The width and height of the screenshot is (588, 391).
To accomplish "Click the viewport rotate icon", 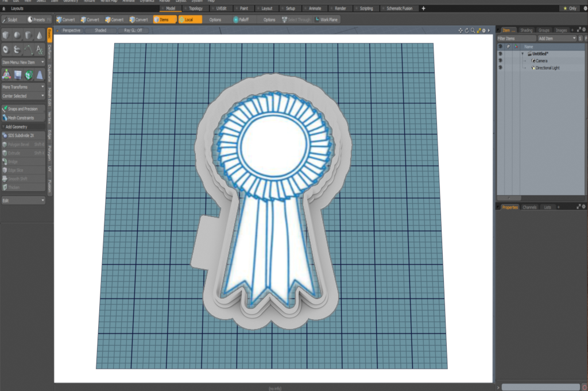I will pyautogui.click(x=466, y=30).
